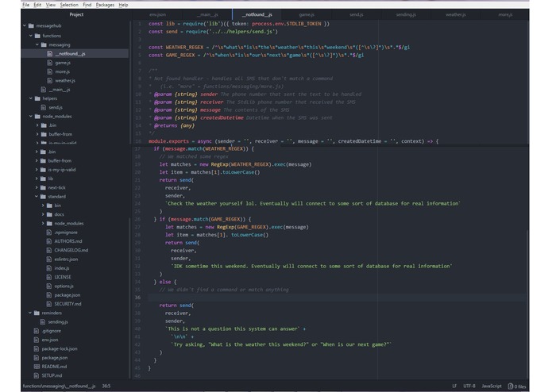Change the JavaScript grammar selector
Viewport: 552px width, 392px height.
[492, 386]
